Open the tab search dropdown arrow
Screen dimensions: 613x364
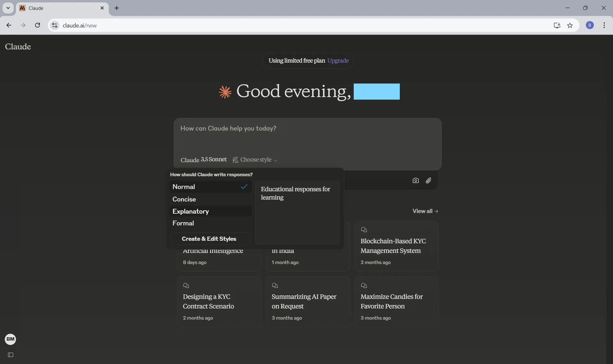pos(8,8)
